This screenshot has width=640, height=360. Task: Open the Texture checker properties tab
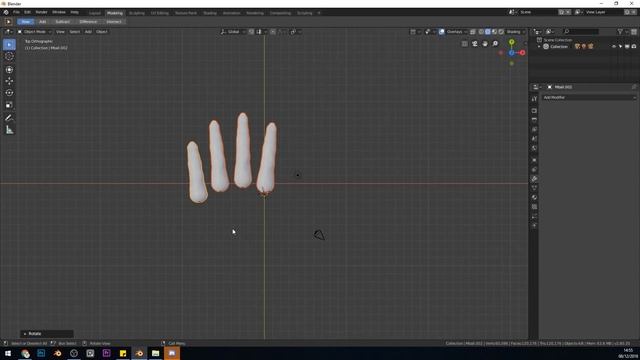pos(534,207)
